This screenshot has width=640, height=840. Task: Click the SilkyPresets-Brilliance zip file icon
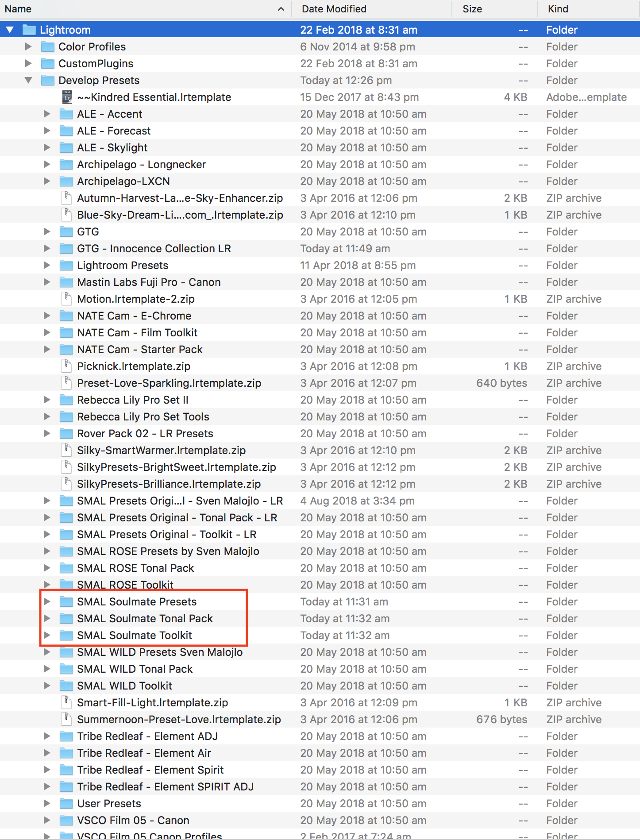(66, 484)
